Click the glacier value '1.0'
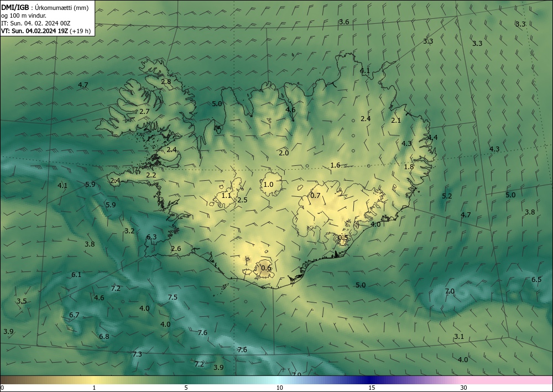This screenshot has height=392, width=553. click(268, 184)
